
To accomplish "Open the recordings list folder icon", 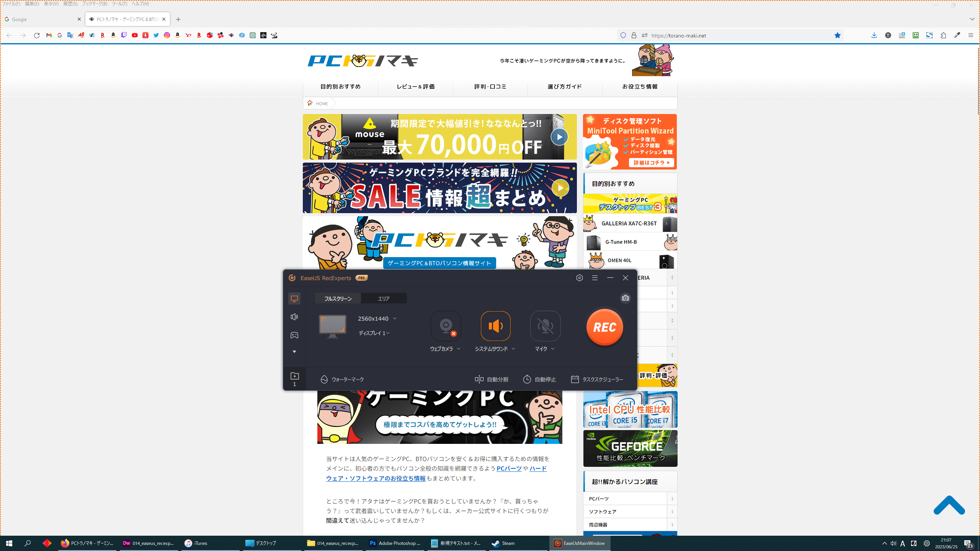I will point(294,376).
